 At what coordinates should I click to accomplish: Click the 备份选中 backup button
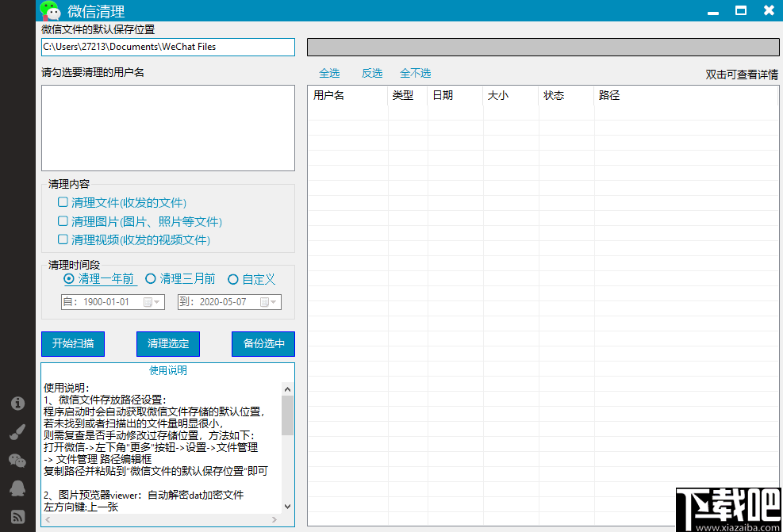263,344
